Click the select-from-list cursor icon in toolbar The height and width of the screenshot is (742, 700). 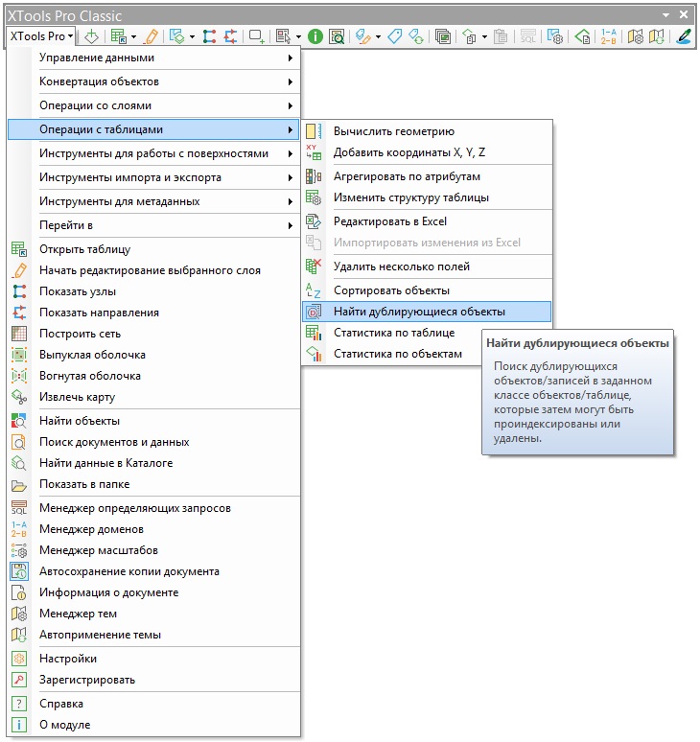283,36
